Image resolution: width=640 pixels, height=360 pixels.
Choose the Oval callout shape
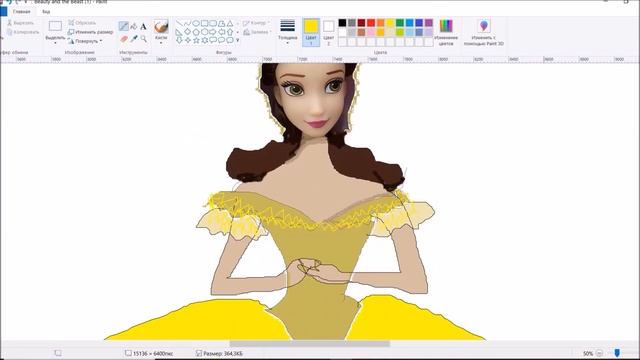[222, 40]
